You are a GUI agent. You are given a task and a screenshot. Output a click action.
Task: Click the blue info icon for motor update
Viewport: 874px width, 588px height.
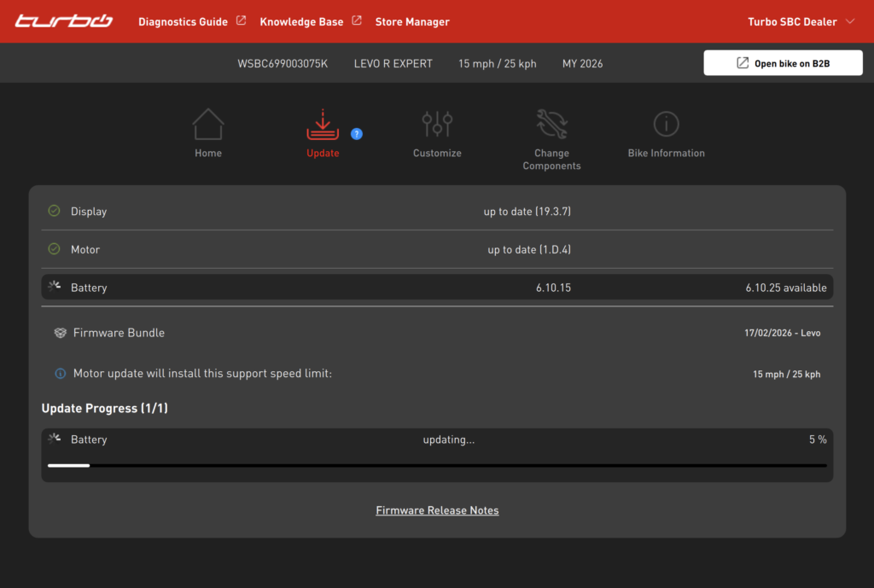point(60,374)
